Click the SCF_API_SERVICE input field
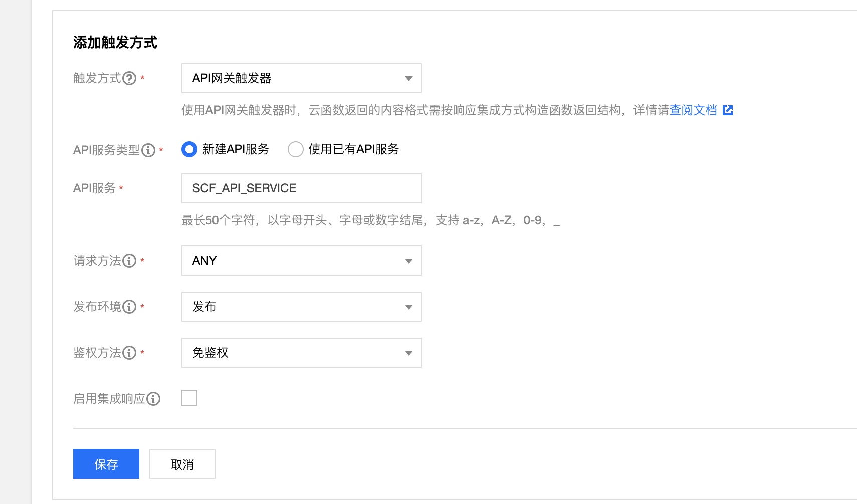 301,188
